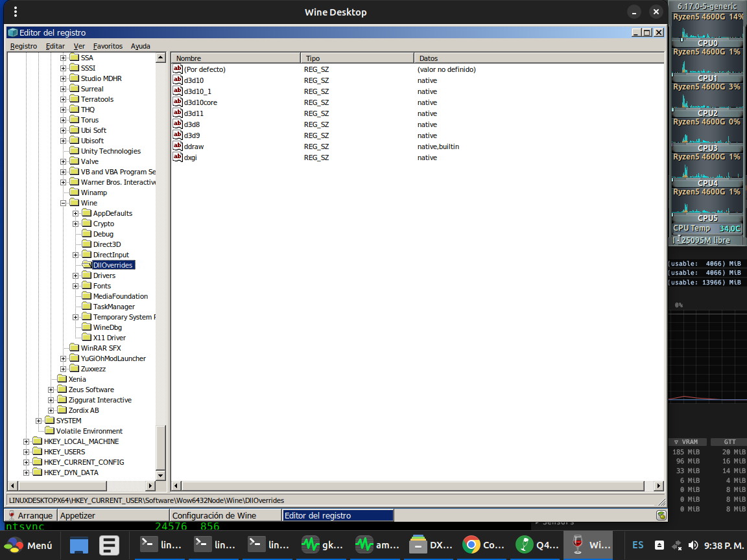Sort by the Datos column header
The height and width of the screenshot is (560, 747).
click(539, 58)
